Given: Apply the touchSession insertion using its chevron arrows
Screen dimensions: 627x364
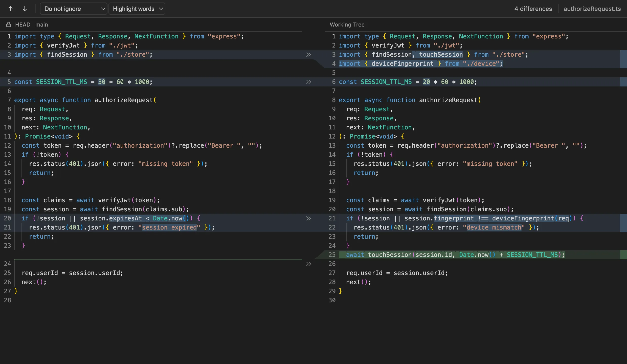Looking at the screenshot, I should tap(308, 264).
